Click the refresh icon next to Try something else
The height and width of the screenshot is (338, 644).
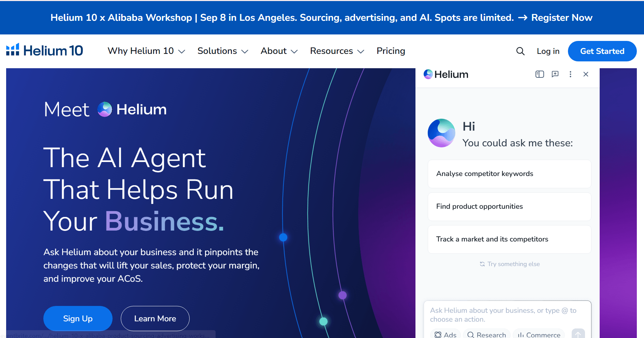coord(482,264)
